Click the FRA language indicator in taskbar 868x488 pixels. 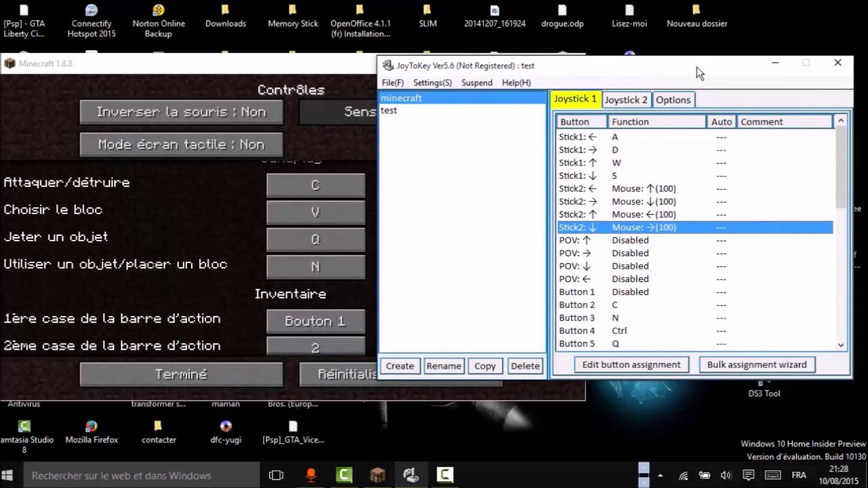[799, 475]
